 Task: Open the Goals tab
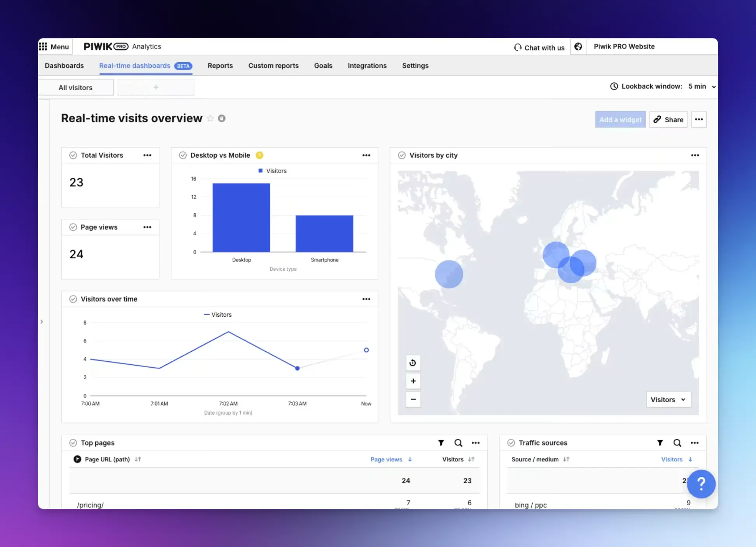coord(323,66)
